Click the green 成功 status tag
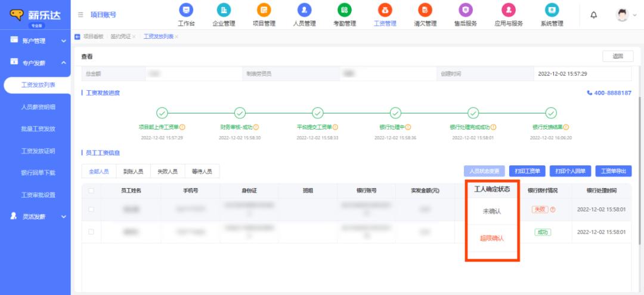Image resolution: width=644 pixels, height=295 pixels. click(543, 232)
